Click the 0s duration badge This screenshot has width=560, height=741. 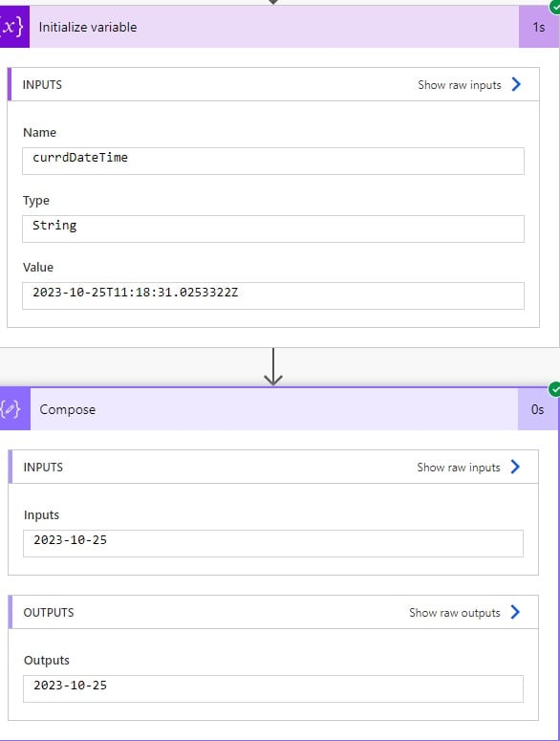pos(538,409)
